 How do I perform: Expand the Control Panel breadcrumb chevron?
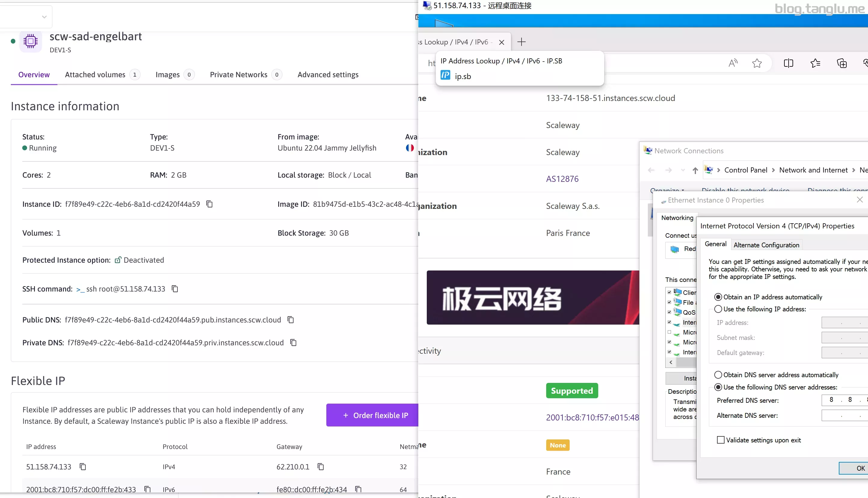[773, 170]
